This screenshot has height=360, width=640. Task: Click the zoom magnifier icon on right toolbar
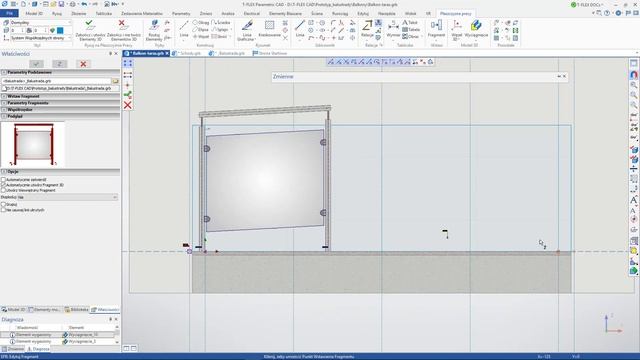633,85
